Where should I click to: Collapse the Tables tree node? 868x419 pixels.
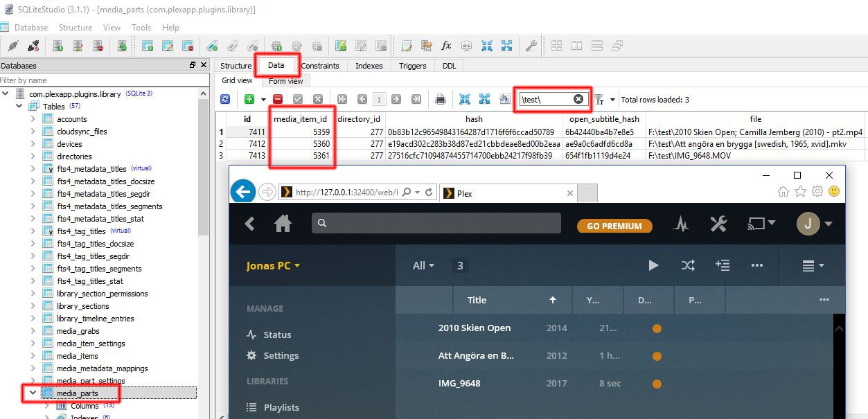19,107
